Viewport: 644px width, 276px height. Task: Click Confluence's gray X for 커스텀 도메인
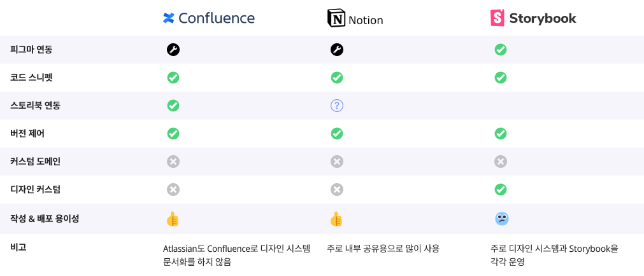173,162
